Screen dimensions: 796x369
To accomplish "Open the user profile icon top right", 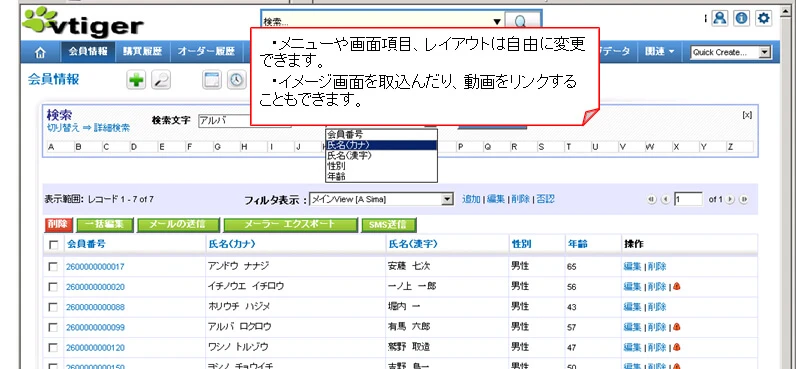I will pos(719,18).
